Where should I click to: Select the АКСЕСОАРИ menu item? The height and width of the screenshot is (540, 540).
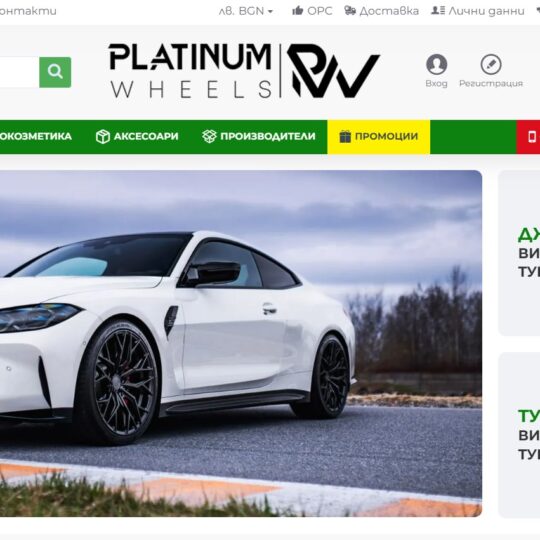click(x=137, y=136)
